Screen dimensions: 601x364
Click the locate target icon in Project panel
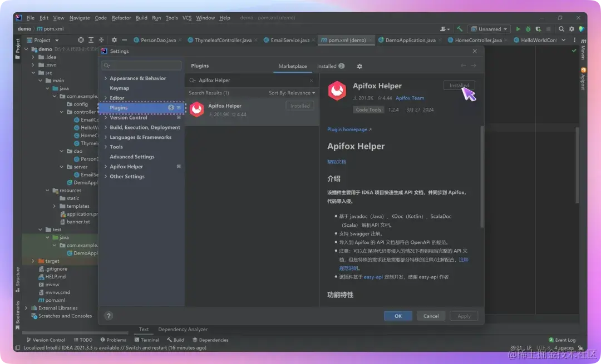click(x=81, y=40)
